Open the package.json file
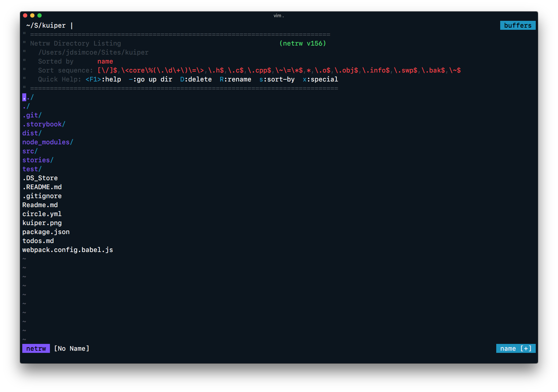Image resolution: width=558 pixels, height=392 pixels. pyautogui.click(x=46, y=232)
